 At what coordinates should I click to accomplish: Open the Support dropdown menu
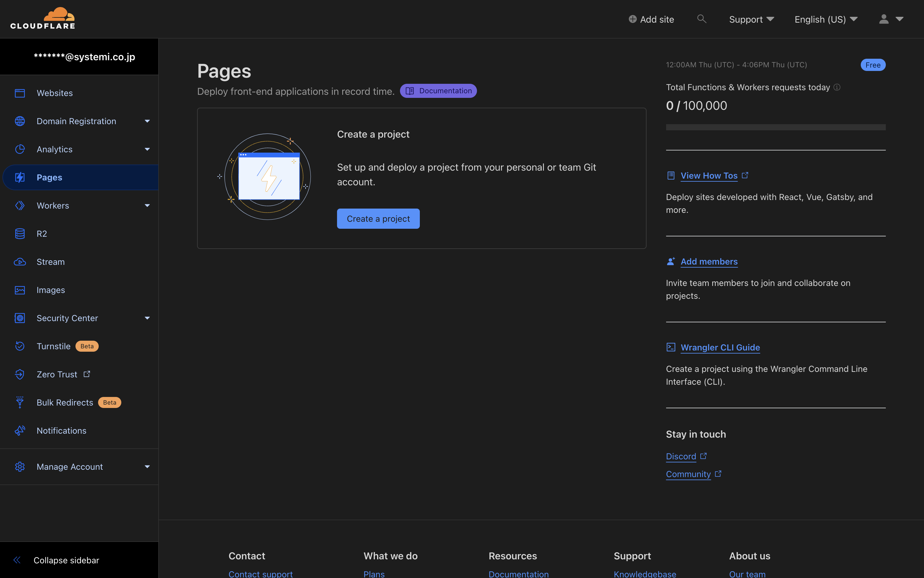751,19
